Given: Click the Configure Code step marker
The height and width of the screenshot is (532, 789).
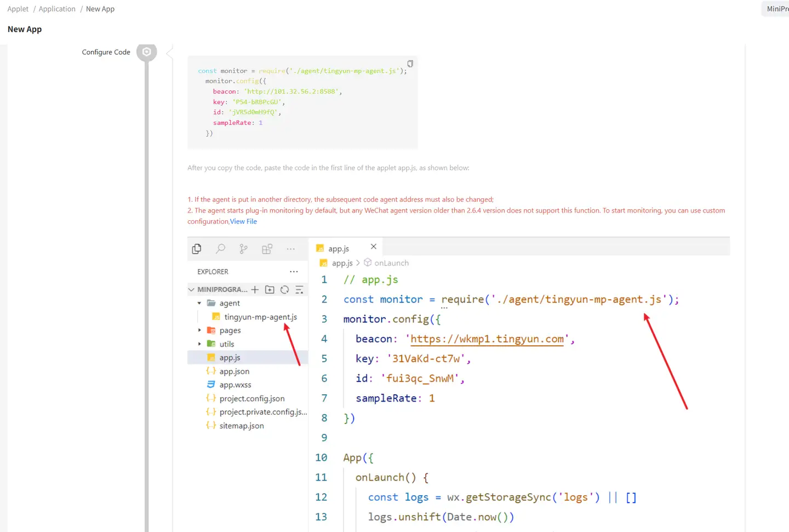Looking at the screenshot, I should tap(146, 52).
